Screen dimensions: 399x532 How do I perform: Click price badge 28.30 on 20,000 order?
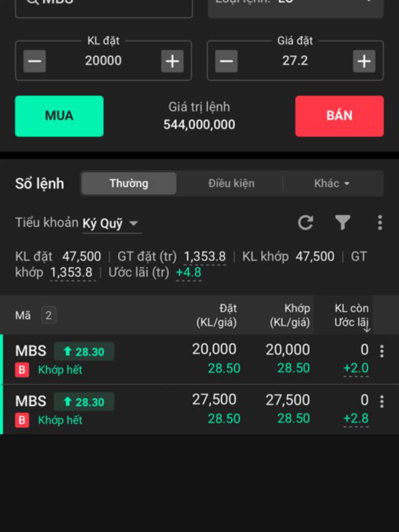[x=84, y=352]
